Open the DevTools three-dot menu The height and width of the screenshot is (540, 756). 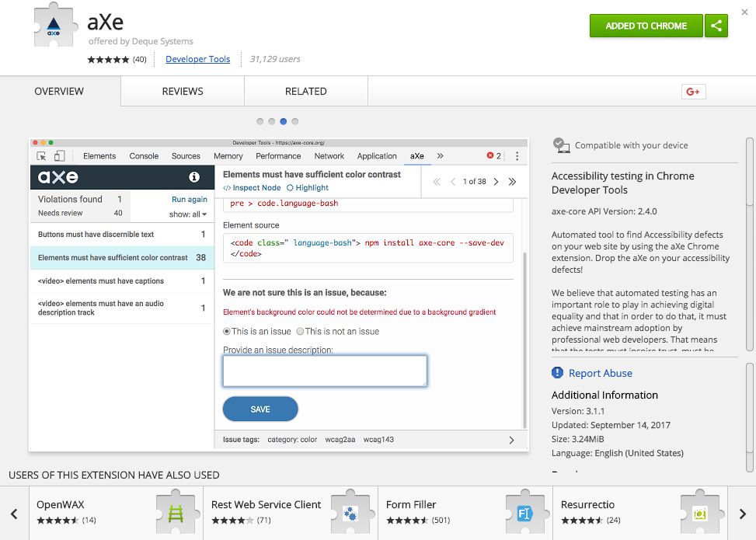point(517,155)
